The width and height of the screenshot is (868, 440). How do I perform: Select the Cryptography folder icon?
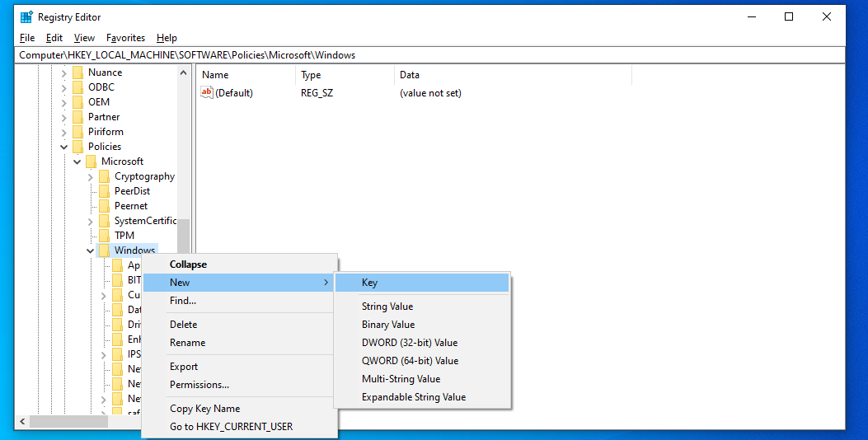tap(104, 176)
